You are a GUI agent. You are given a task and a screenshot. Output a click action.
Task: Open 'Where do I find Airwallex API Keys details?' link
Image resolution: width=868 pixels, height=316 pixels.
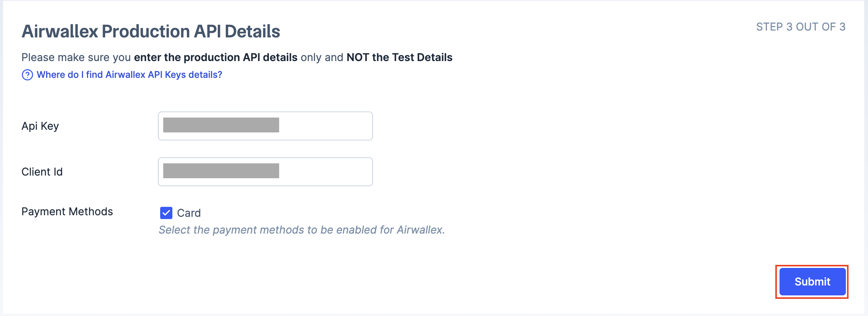(129, 75)
